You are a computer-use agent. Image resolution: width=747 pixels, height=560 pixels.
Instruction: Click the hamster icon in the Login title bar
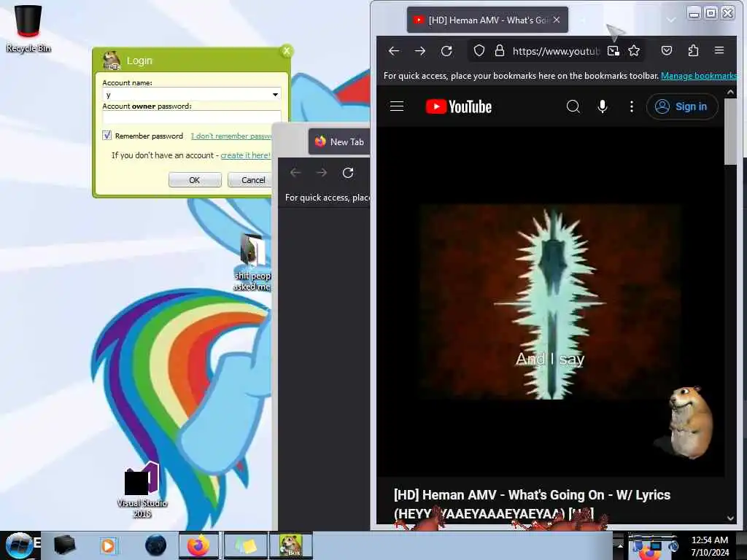112,61
